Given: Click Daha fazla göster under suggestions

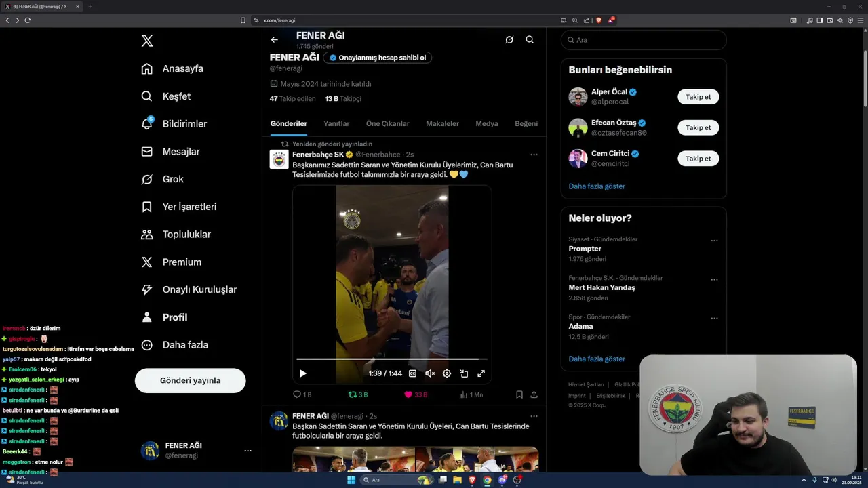Looking at the screenshot, I should click(x=597, y=186).
